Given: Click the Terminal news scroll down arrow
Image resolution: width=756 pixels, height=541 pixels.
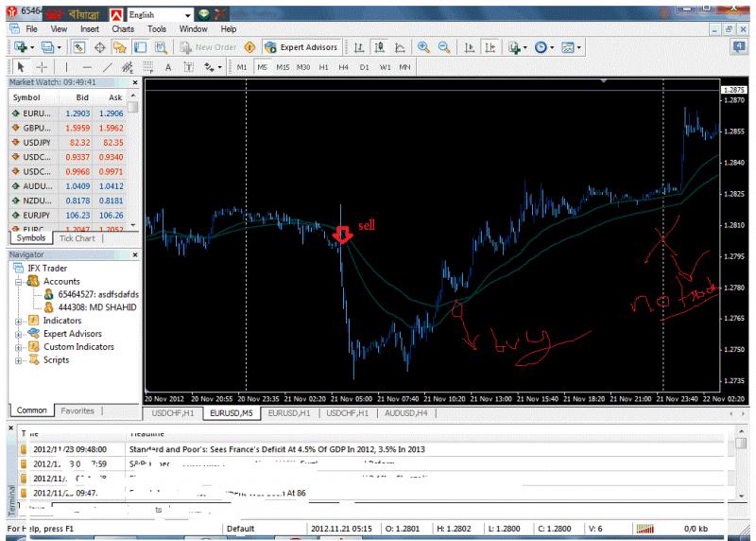Looking at the screenshot, I should [x=741, y=496].
